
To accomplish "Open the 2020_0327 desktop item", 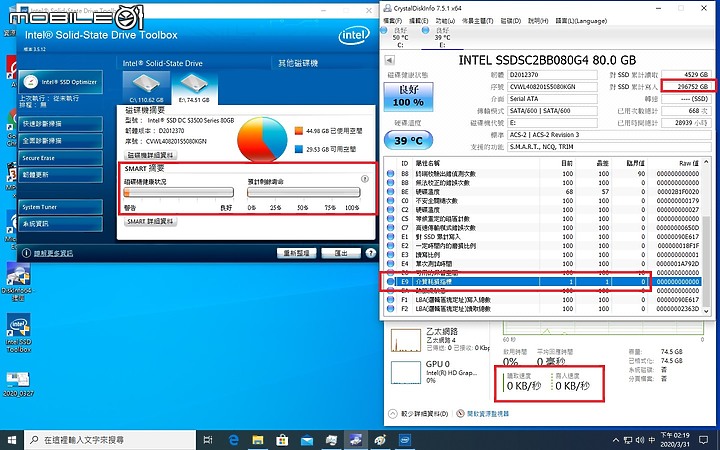I will [x=18, y=383].
